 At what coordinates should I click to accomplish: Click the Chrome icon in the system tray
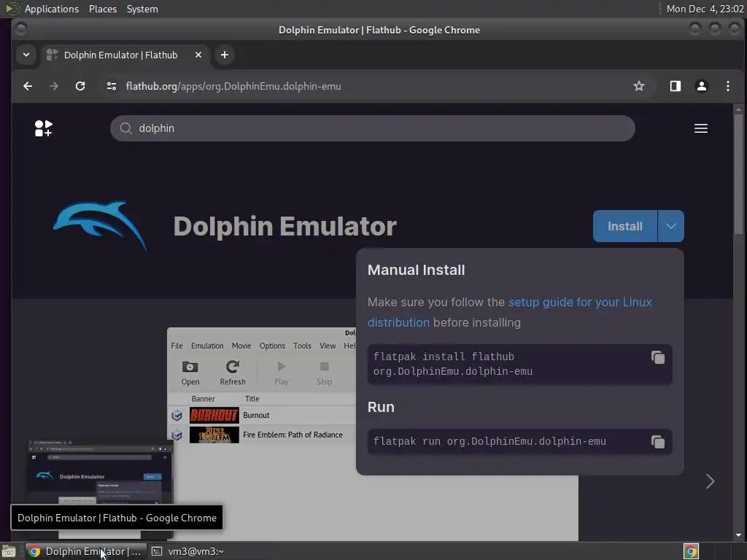pos(691,551)
